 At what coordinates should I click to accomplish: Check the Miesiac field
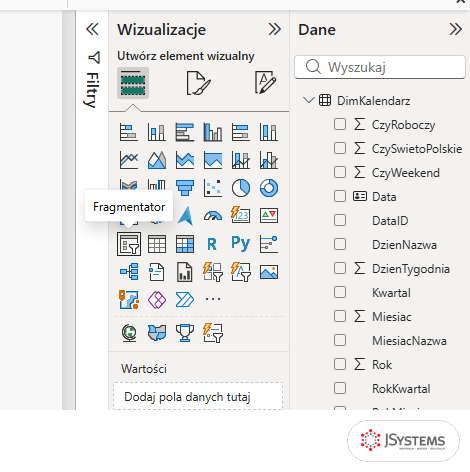pos(340,316)
